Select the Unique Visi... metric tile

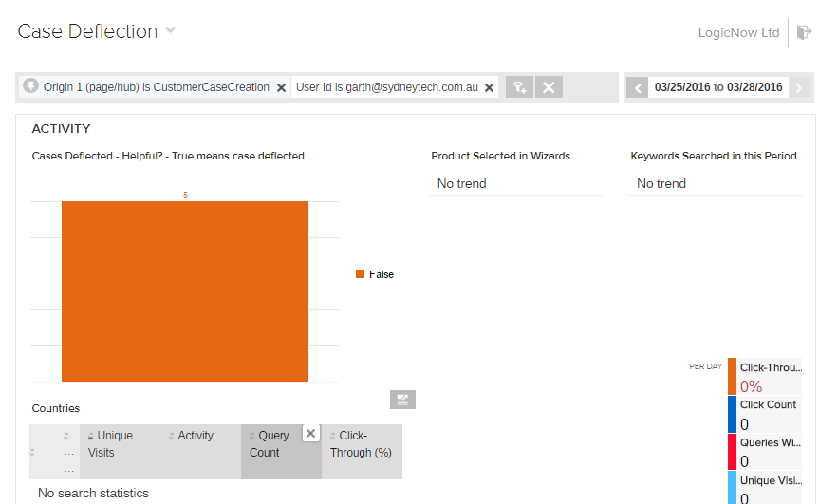pos(765,488)
